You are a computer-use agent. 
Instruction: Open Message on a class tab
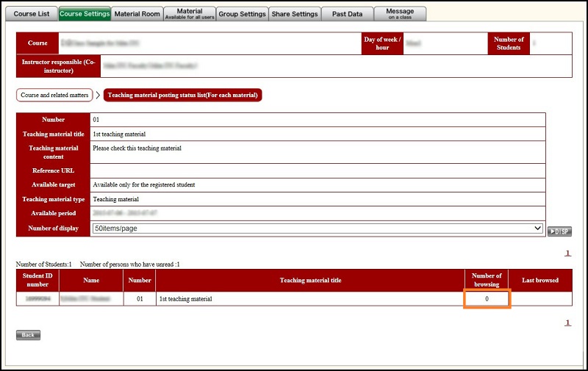pyautogui.click(x=400, y=14)
